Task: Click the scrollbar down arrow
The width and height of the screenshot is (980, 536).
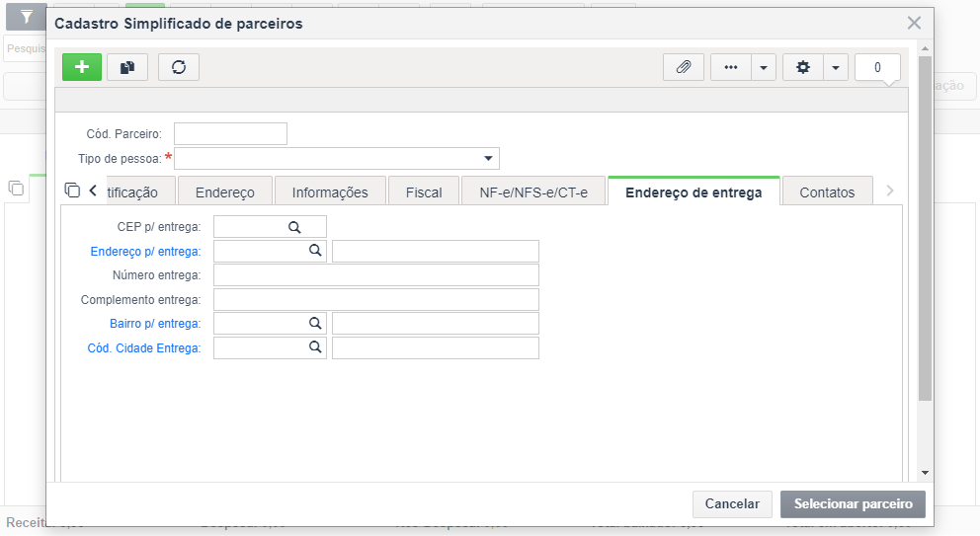Action: click(925, 473)
